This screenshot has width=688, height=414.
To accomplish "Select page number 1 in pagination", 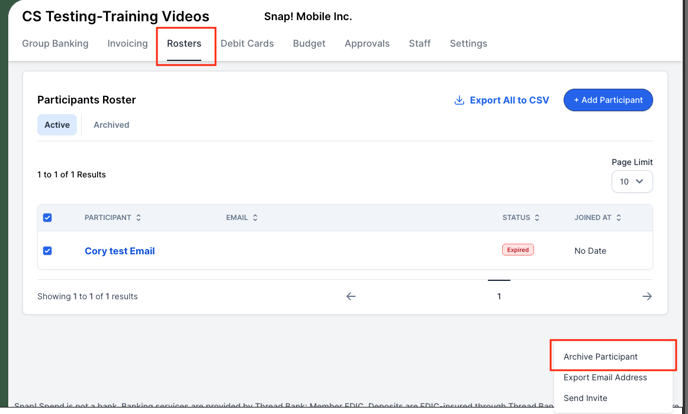I will 499,296.
